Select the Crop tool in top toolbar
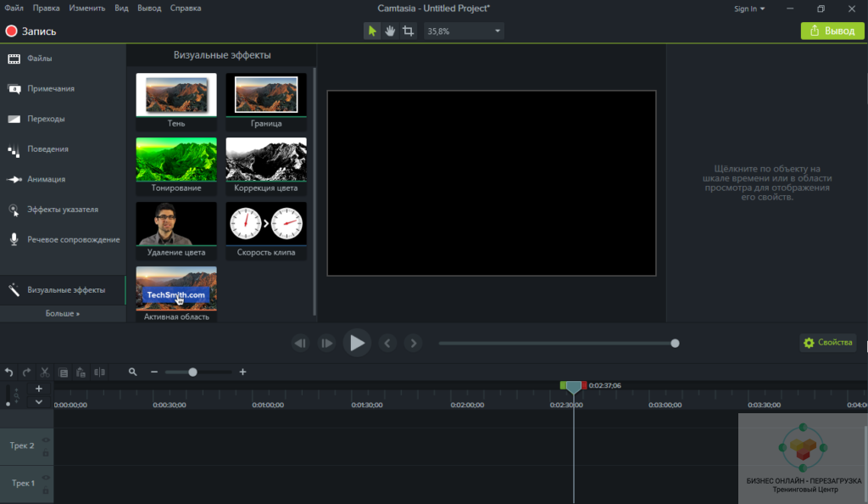Screen dimensions: 868x504 pos(409,31)
